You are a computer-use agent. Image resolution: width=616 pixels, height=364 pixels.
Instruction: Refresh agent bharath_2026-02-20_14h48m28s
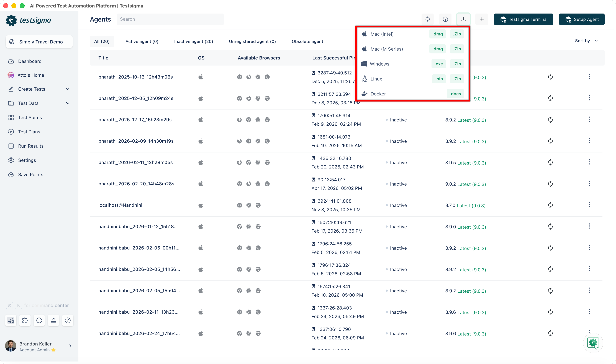pos(550,184)
